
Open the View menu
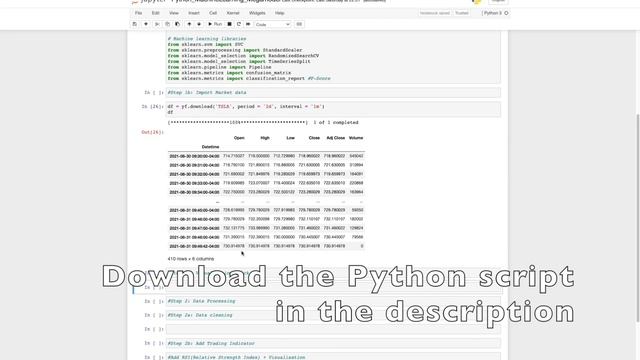point(174,13)
